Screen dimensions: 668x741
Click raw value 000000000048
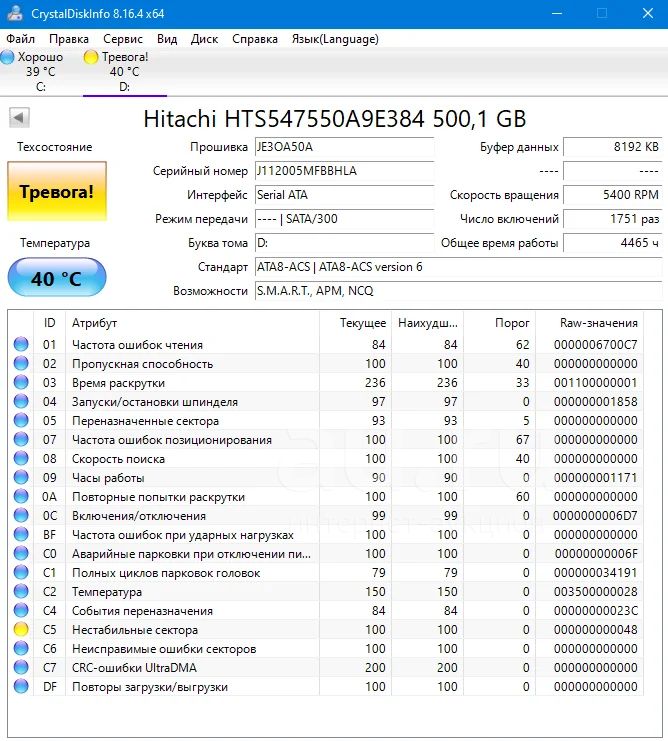coord(596,629)
